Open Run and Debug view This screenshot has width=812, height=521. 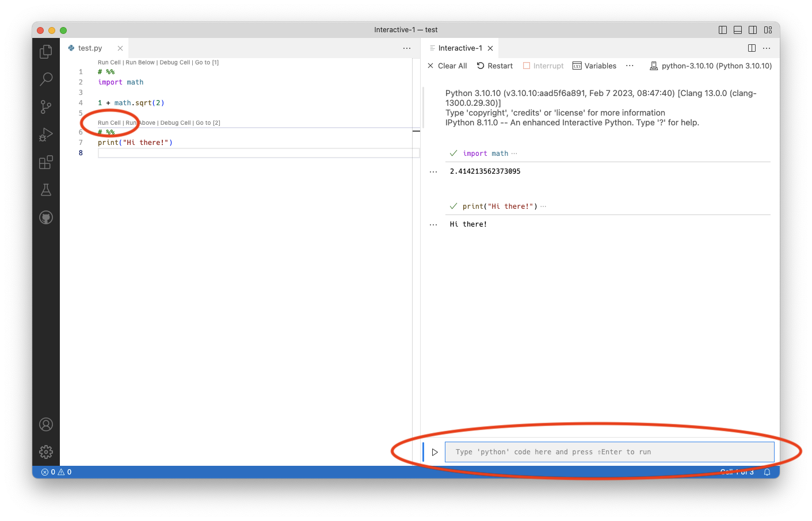46,135
